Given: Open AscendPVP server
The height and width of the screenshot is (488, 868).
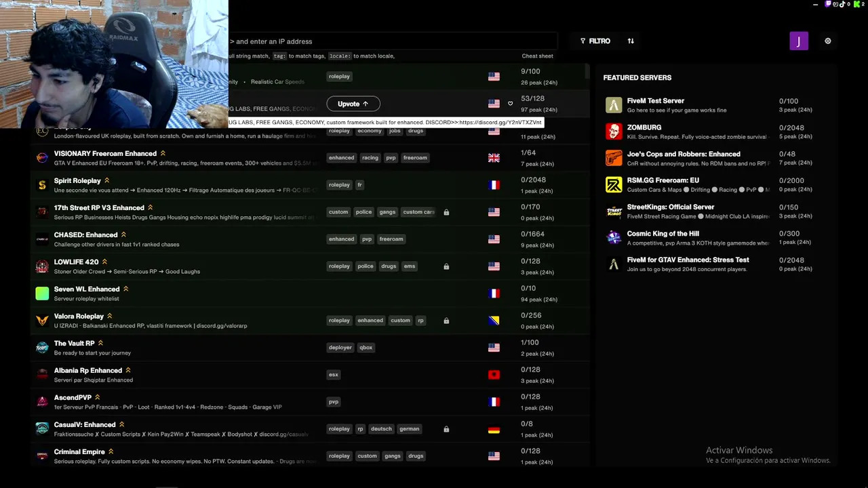Looking at the screenshot, I should coord(73,398).
